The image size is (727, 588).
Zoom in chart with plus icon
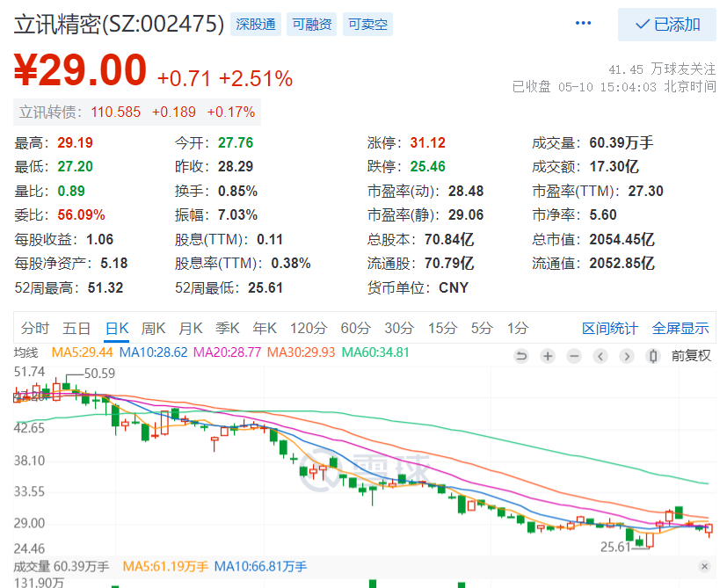click(548, 356)
